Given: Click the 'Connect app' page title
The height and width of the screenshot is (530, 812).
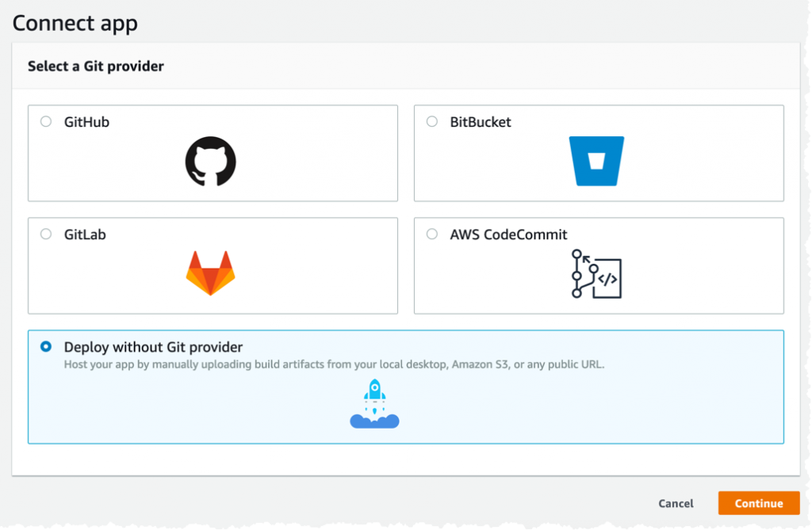Looking at the screenshot, I should (x=75, y=23).
